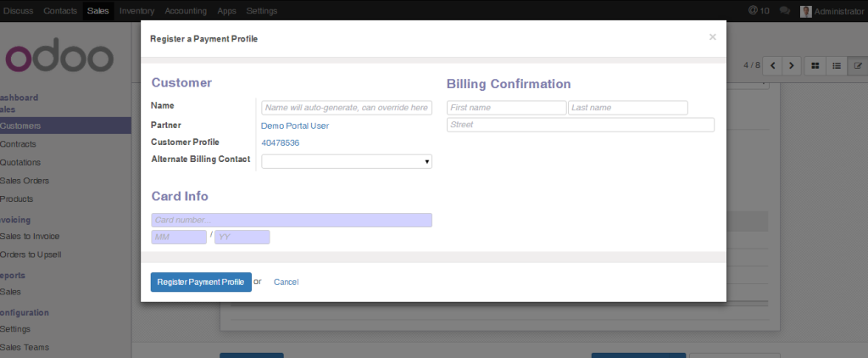Click the Cancel link
The height and width of the screenshot is (358, 868).
287,282
